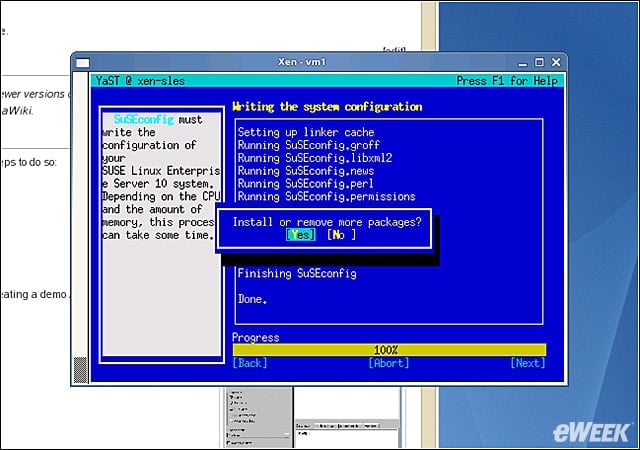Choose Yes in the packages dialog
This screenshot has height=450, width=640.
point(300,235)
